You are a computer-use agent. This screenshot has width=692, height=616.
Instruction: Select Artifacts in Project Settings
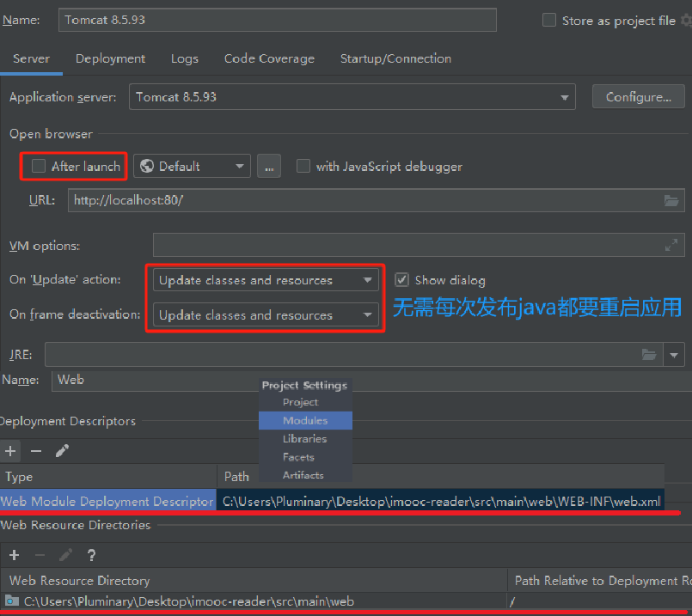click(305, 475)
